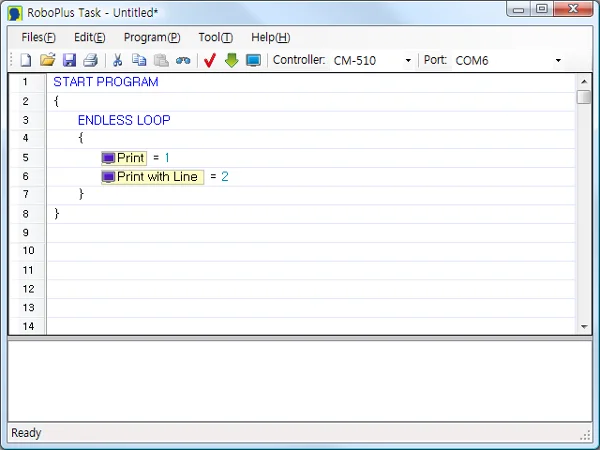The height and width of the screenshot is (450, 600).
Task: Click the Print parameter block
Action: [124, 158]
